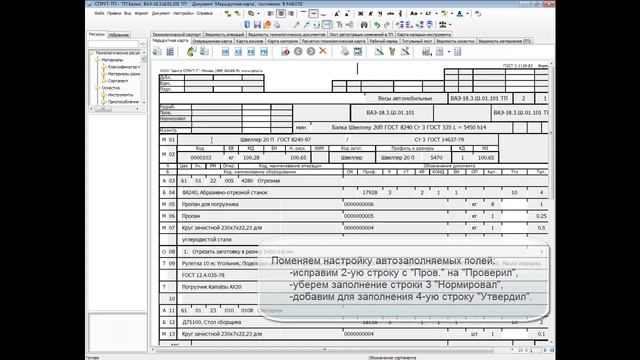Align text to the right

click(291, 13)
